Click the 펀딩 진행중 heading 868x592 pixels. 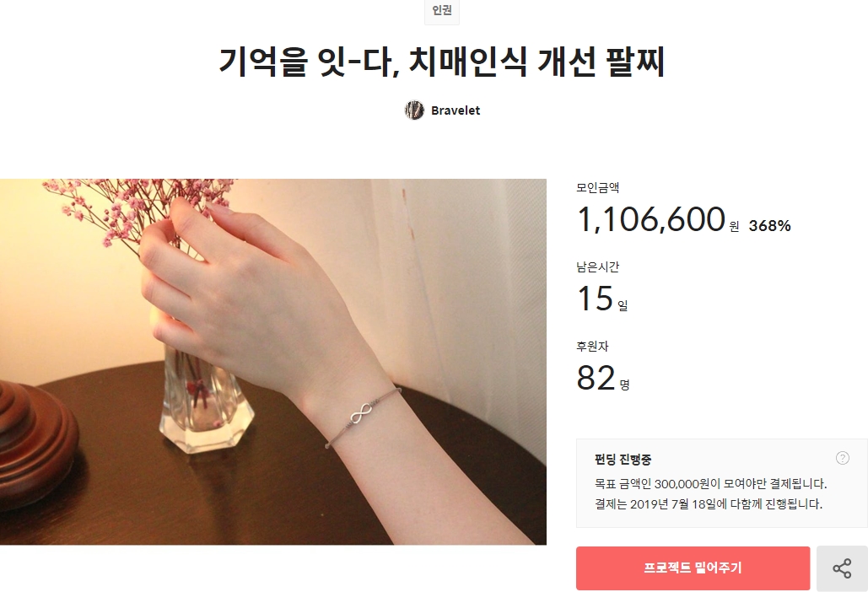point(623,460)
